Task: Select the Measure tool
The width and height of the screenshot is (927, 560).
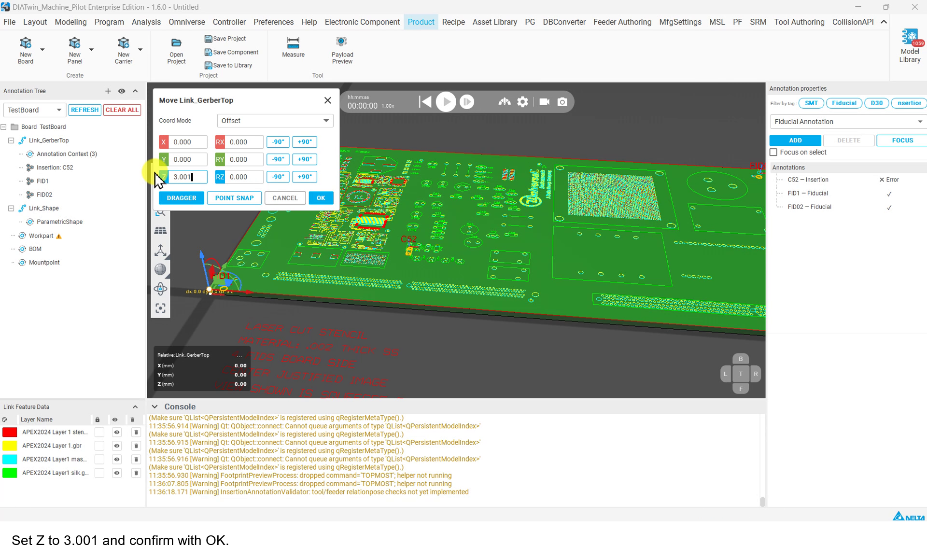Action: point(293,47)
